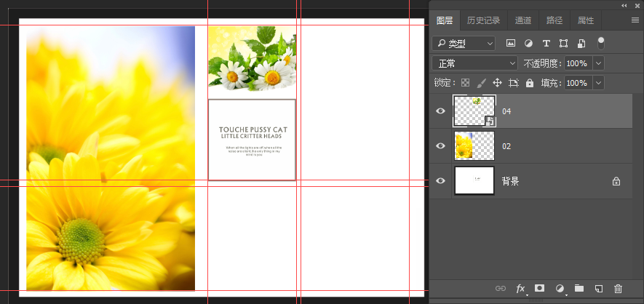
Task: Click the padlock on the 背景 layer
Action: (x=616, y=181)
